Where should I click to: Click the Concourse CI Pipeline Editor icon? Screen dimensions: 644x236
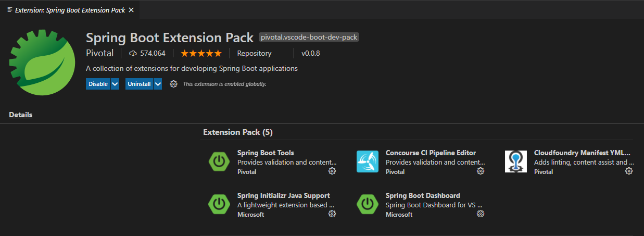pyautogui.click(x=368, y=162)
